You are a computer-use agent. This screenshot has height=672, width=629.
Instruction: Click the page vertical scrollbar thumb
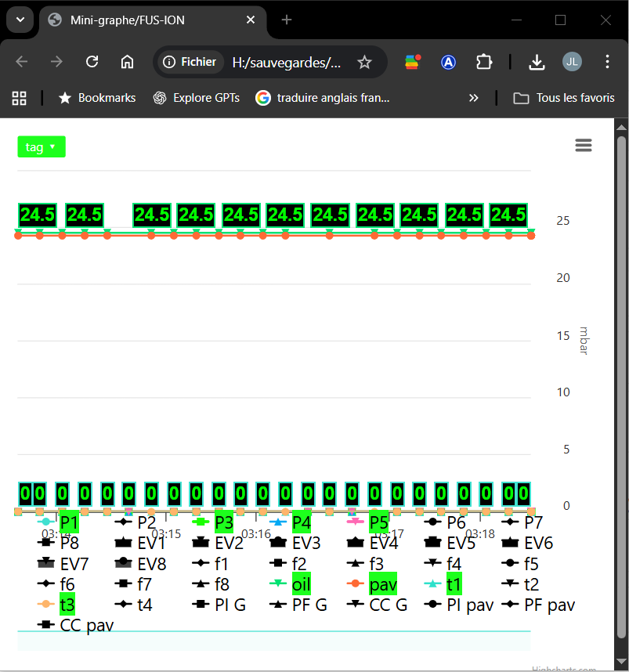coord(621,387)
